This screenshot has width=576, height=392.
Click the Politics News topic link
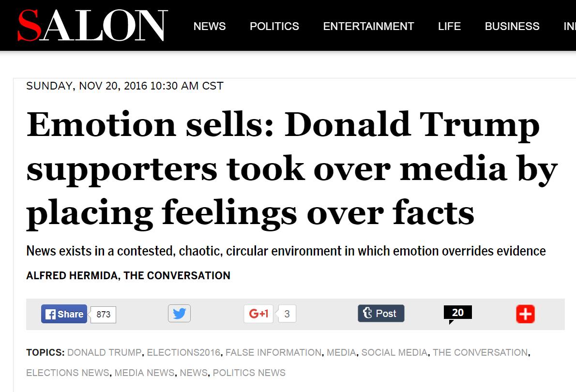click(249, 373)
